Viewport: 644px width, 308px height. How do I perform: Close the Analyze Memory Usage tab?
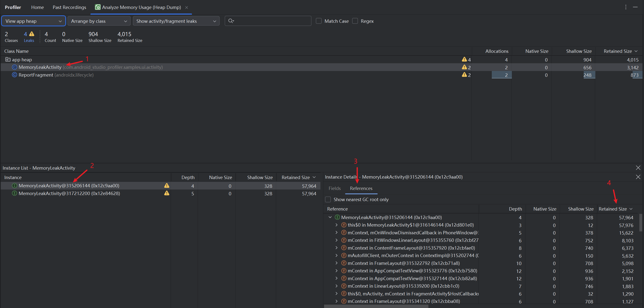click(x=187, y=8)
